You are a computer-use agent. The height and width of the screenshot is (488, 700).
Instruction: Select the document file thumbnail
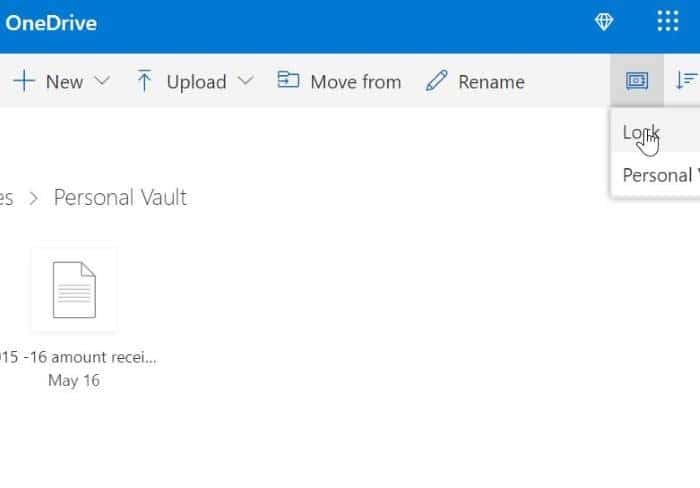click(74, 289)
